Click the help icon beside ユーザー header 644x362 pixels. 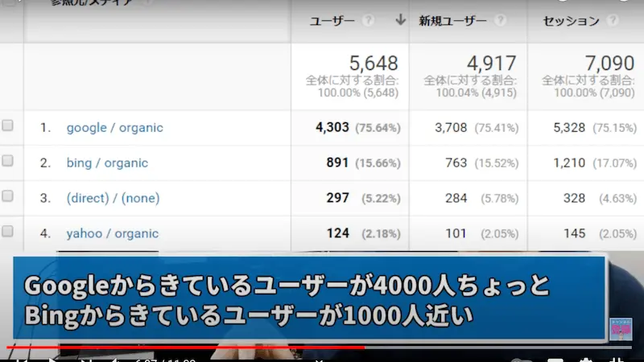point(368,21)
